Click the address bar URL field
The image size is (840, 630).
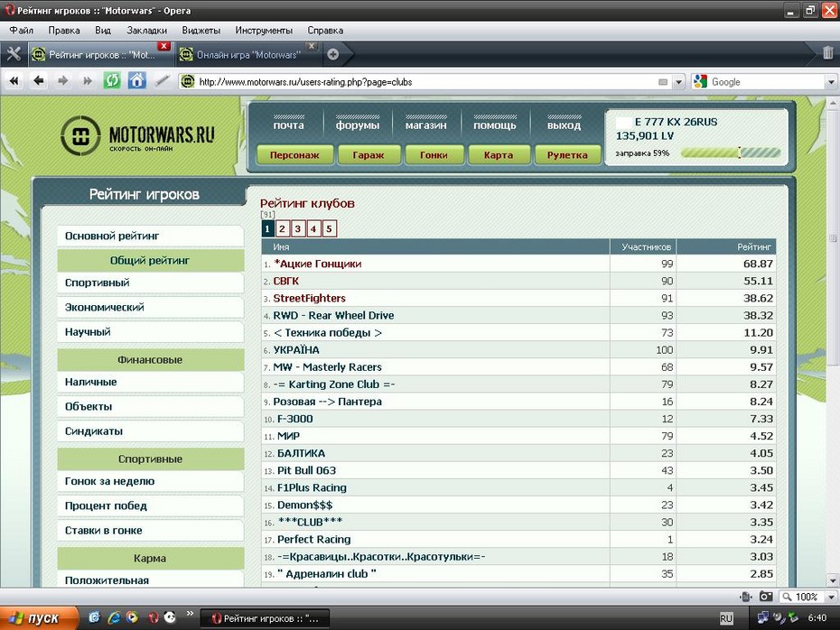(x=426, y=82)
